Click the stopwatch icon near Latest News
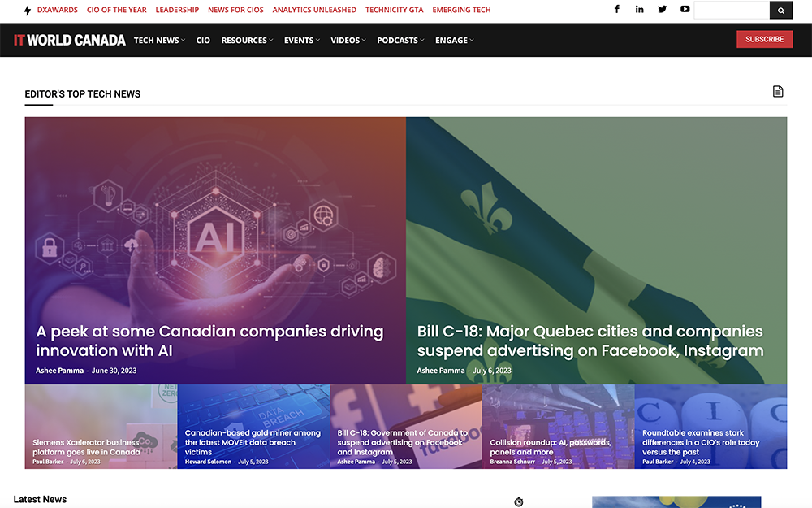Viewport: 812px width, 508px height. [x=519, y=501]
